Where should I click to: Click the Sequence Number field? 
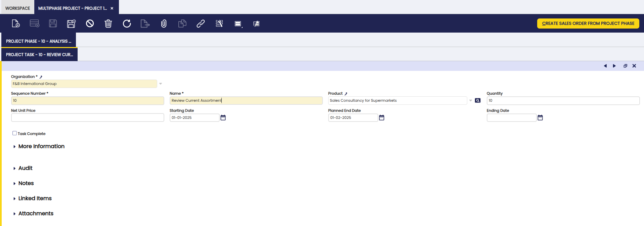pos(87,100)
